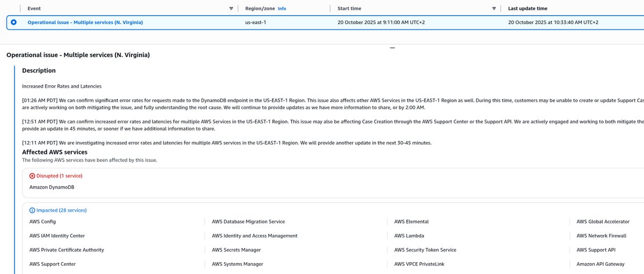
Task: Click AWS Support Center entry
Action: click(x=53, y=264)
